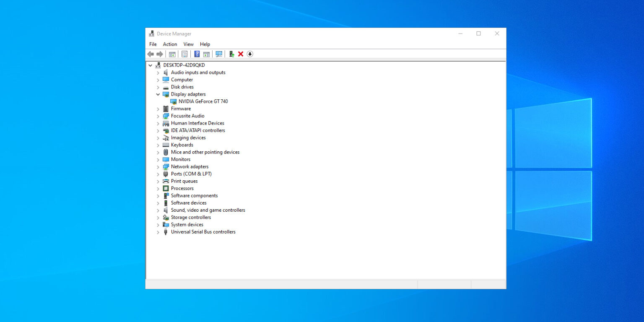Click the blue Help question mark icon
Screen dimensions: 644x322
[197, 54]
